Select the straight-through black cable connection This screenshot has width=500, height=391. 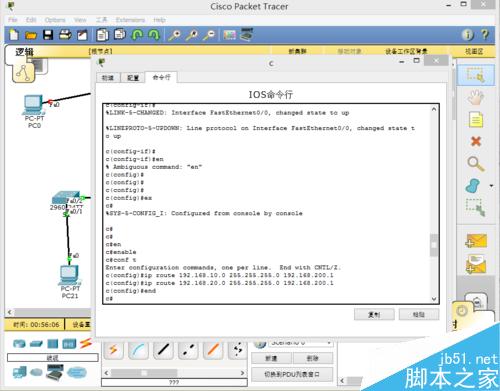click(x=163, y=350)
